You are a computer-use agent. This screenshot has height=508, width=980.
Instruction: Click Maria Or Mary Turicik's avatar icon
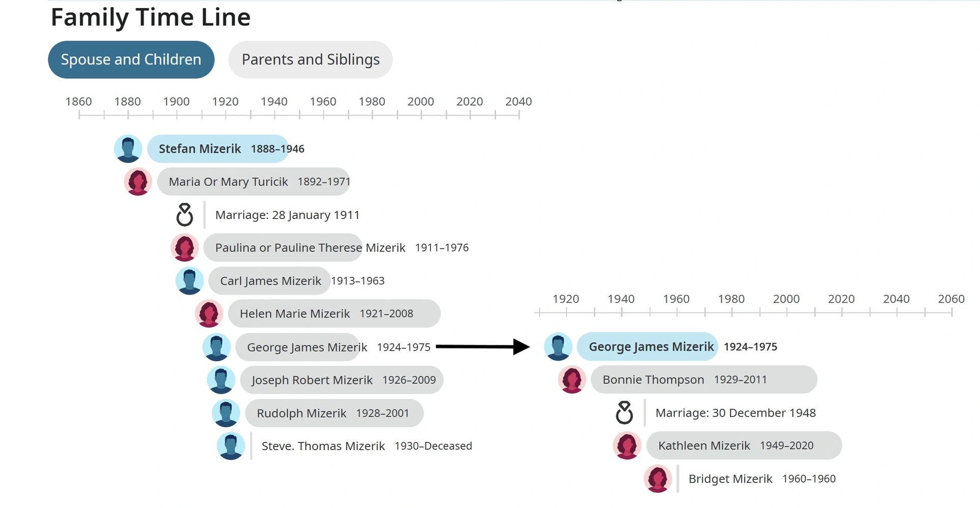138,182
